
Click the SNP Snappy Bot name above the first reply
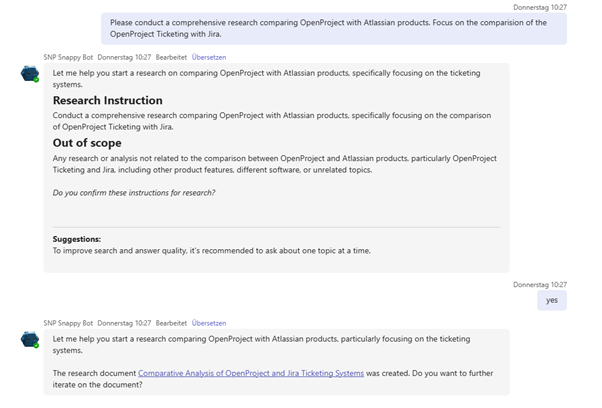coord(68,57)
